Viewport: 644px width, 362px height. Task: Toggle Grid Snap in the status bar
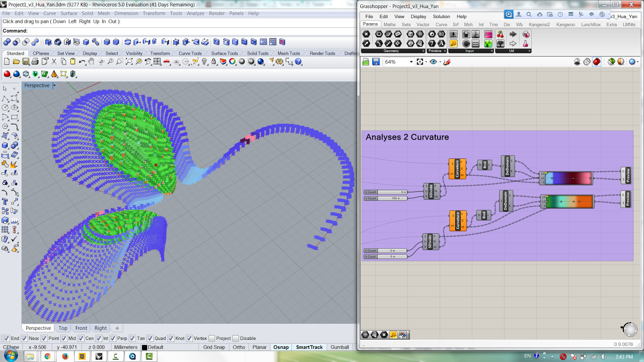tap(214, 347)
